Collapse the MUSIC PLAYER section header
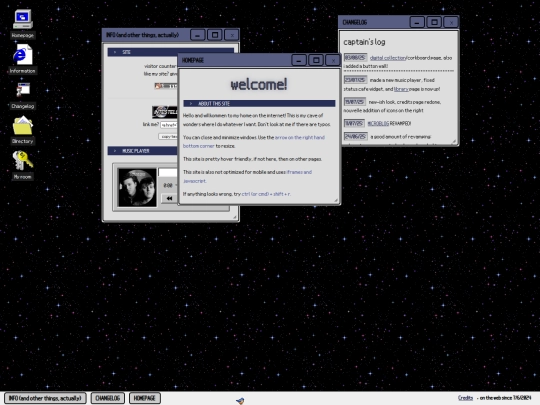Screen dimensions: 540x405 pyautogui.click(x=143, y=151)
